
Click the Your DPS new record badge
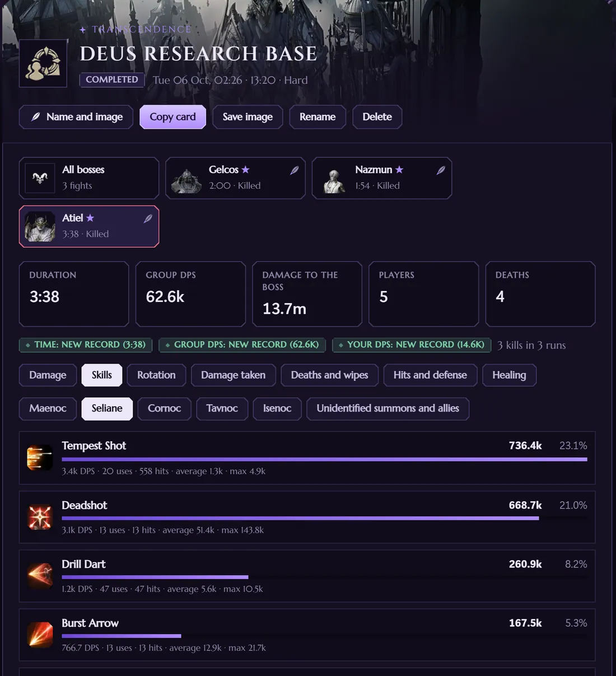[412, 345]
